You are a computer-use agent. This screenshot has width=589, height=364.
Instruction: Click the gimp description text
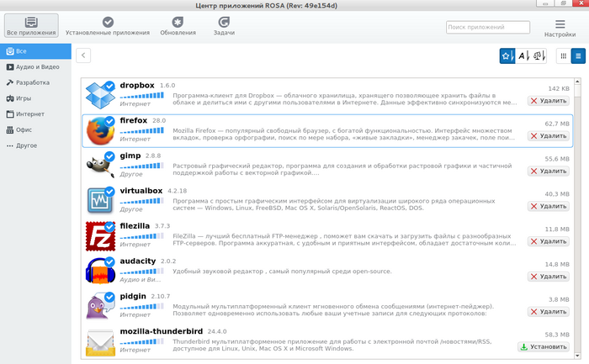point(342,169)
